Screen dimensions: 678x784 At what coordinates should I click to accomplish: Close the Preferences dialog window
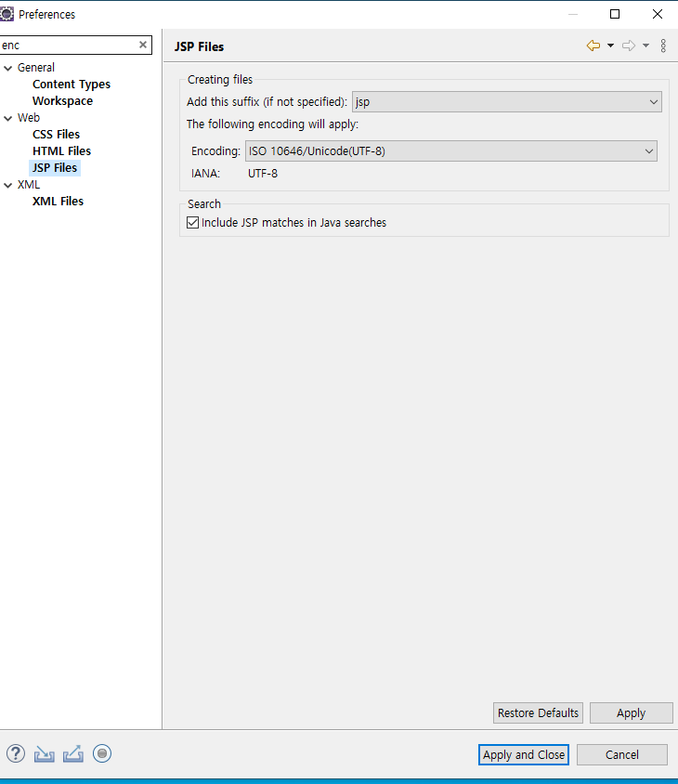coord(658,14)
